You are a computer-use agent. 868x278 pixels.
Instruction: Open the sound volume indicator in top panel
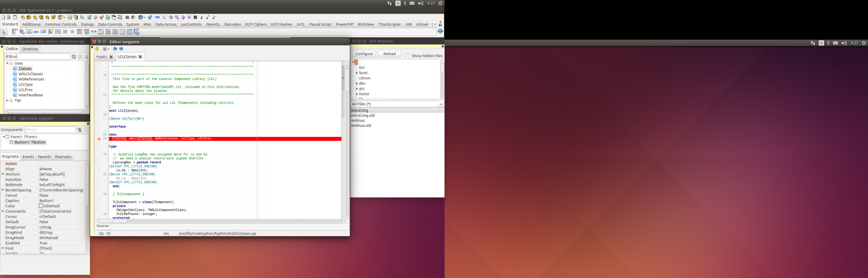421,3
